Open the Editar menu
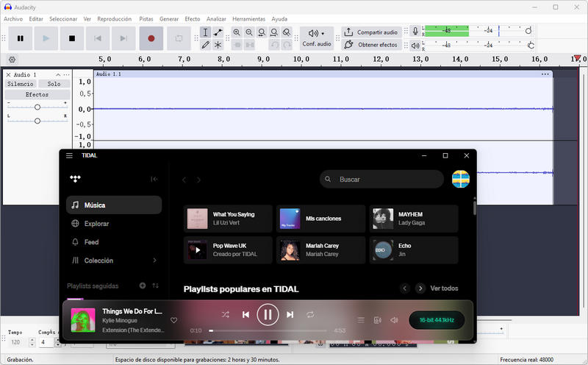The height and width of the screenshot is (365, 588). coord(36,19)
